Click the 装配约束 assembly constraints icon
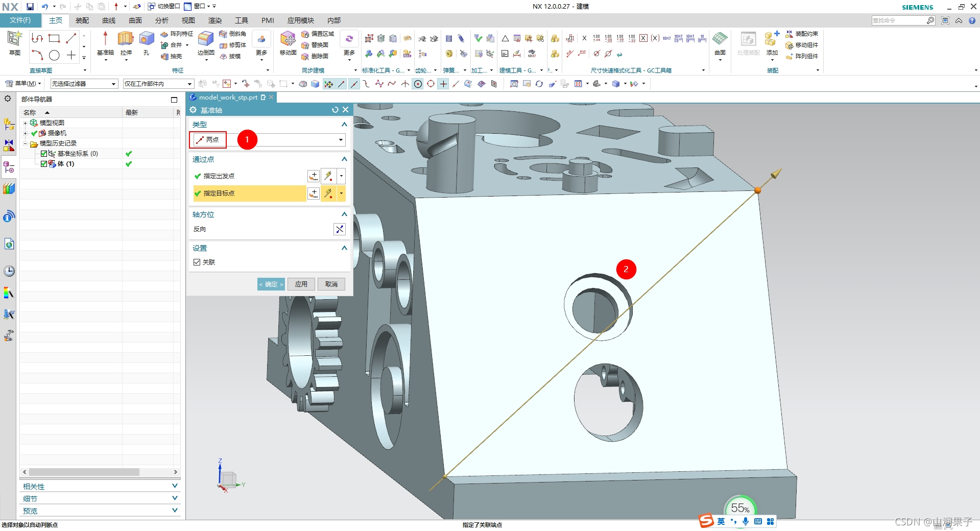The width and height of the screenshot is (980, 531). (802, 34)
